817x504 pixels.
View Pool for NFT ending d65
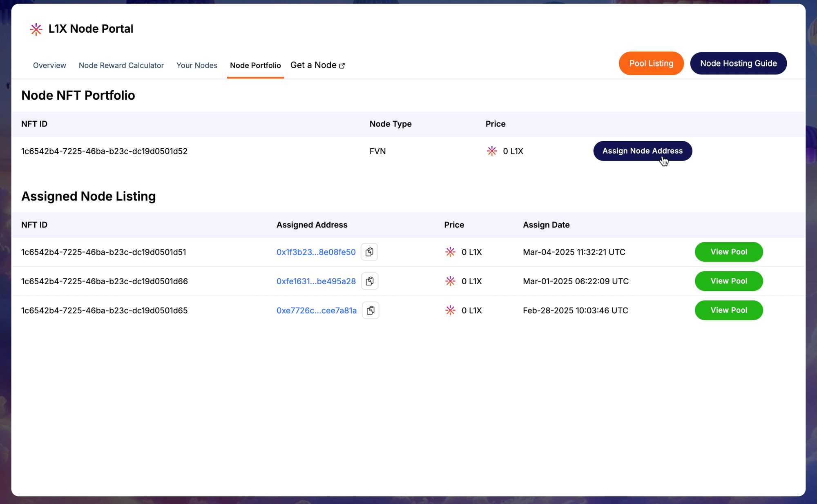coord(728,310)
